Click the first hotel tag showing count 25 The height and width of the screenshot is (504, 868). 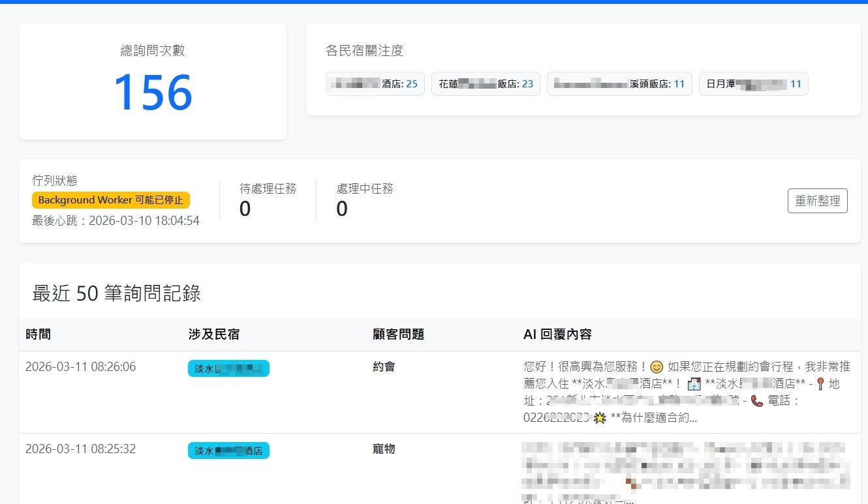pyautogui.click(x=375, y=83)
